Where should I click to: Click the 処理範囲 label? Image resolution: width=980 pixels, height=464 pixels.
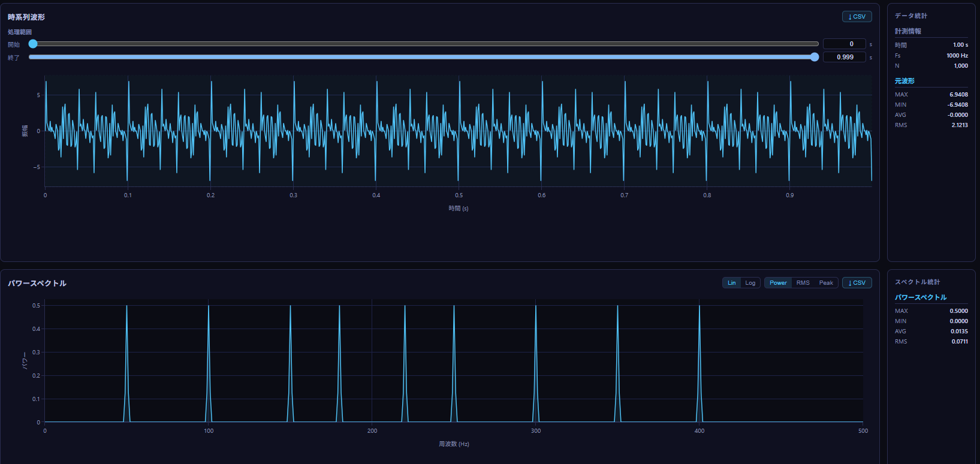(x=20, y=32)
